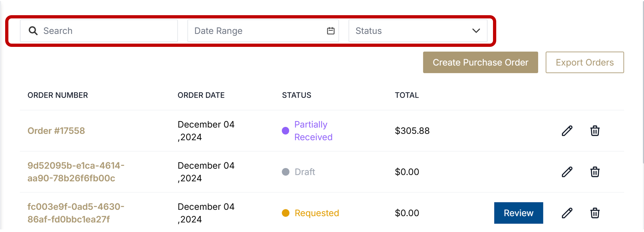Screen dimensions: 644x232
Task: Focus the Search input field
Action: (106, 31)
